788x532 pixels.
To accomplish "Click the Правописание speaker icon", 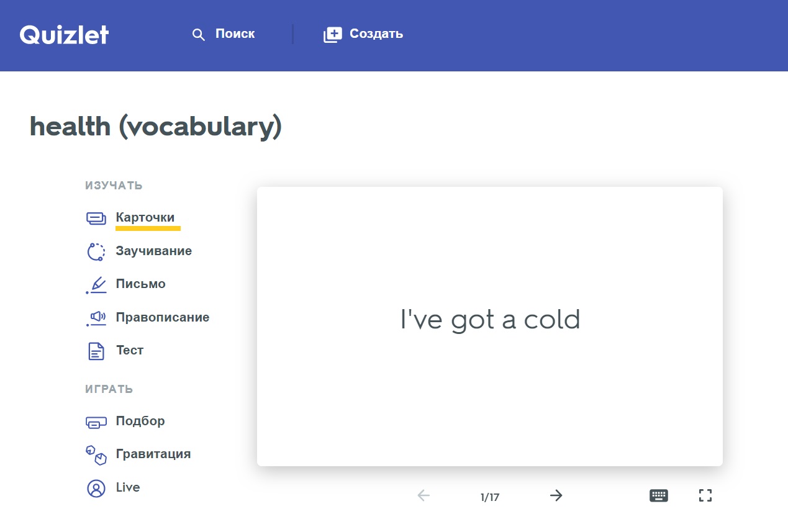I will pos(96,318).
